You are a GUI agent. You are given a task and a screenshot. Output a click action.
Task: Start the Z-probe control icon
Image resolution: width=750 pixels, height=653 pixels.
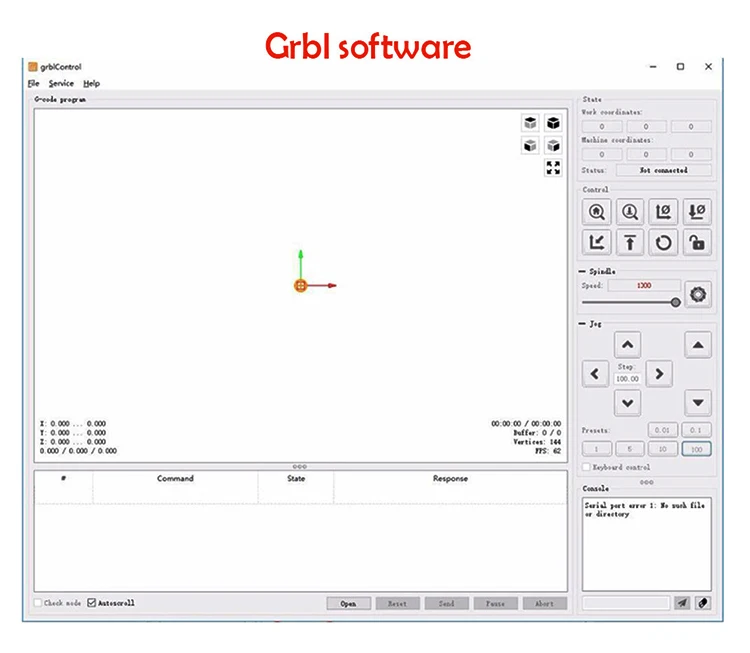tap(630, 211)
